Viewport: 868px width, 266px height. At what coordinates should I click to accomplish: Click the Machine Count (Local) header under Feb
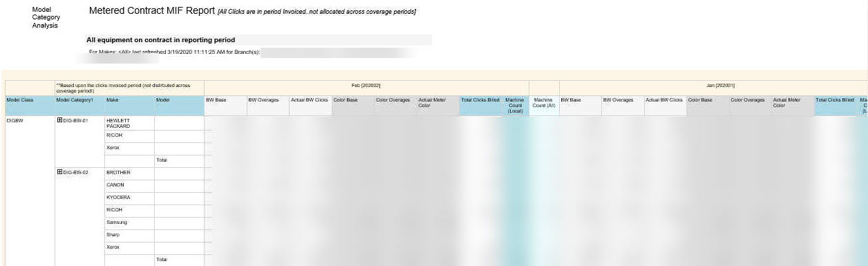[515, 105]
